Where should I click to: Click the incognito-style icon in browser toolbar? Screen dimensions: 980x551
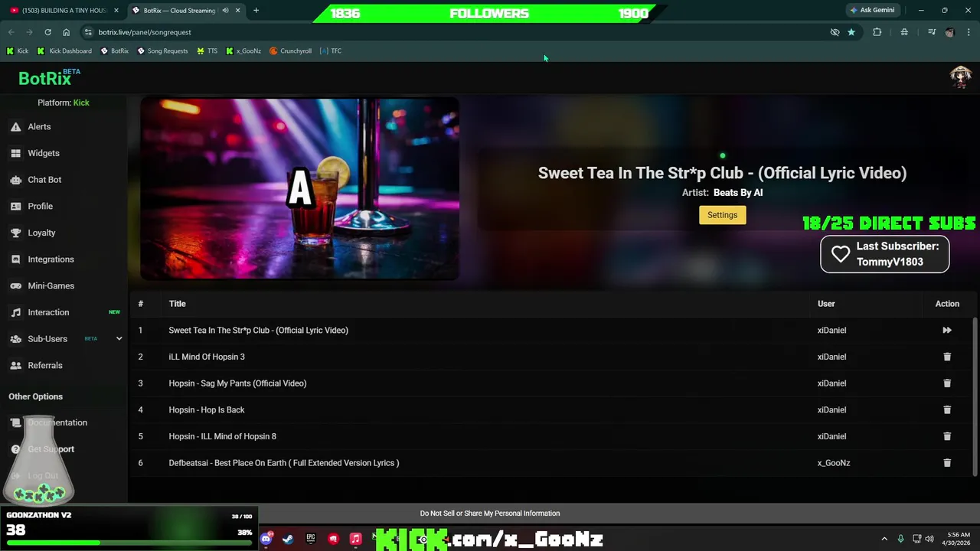click(x=904, y=32)
